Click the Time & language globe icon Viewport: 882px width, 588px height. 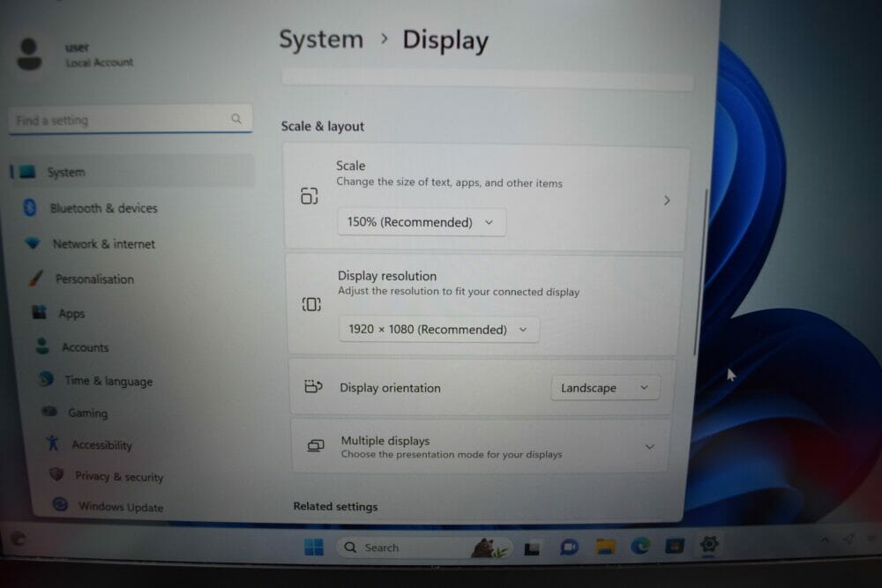(46, 379)
